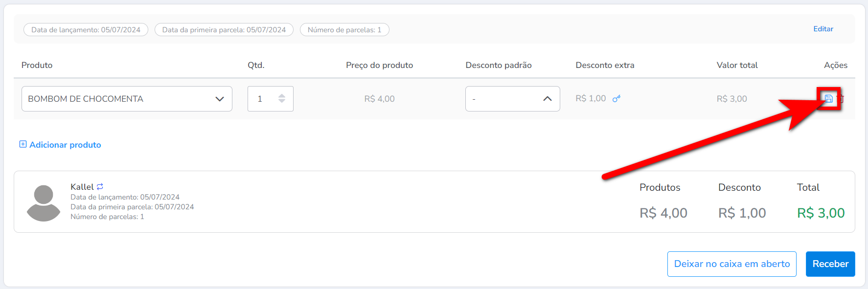This screenshot has height=289, width=868.
Task: Click the save icon in Ações column
Action: pyautogui.click(x=828, y=99)
